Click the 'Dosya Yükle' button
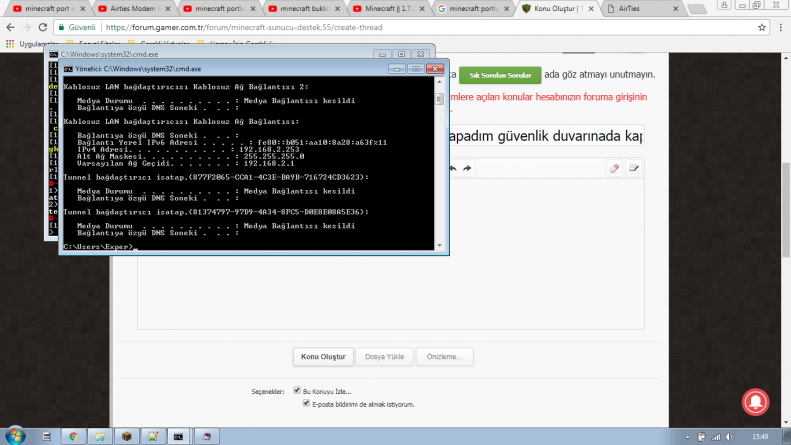Image resolution: width=791 pixels, height=445 pixels. pos(384,357)
